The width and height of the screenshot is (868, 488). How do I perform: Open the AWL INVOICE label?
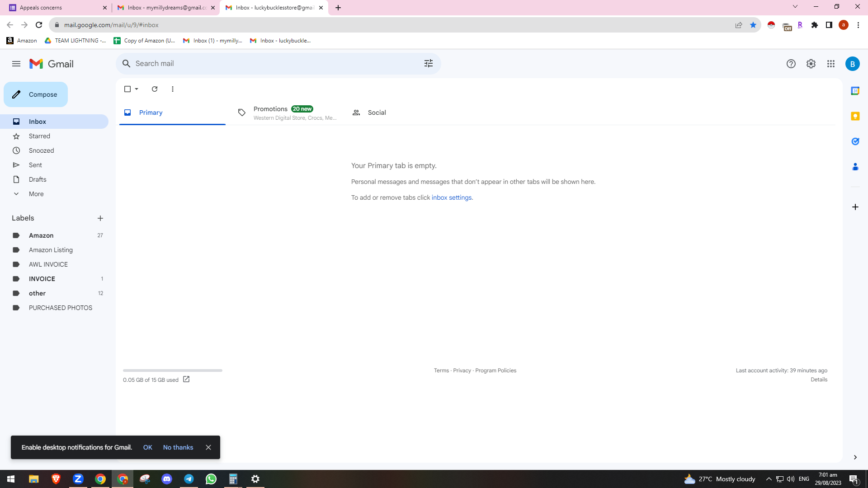point(54,264)
